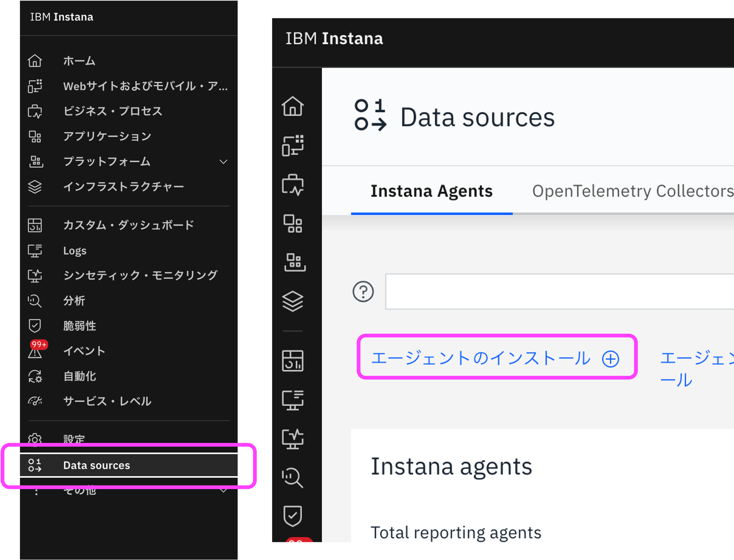Click the Analytics magnifier icon in collapsed sidebar
This screenshot has height=560, width=734.
tap(292, 478)
